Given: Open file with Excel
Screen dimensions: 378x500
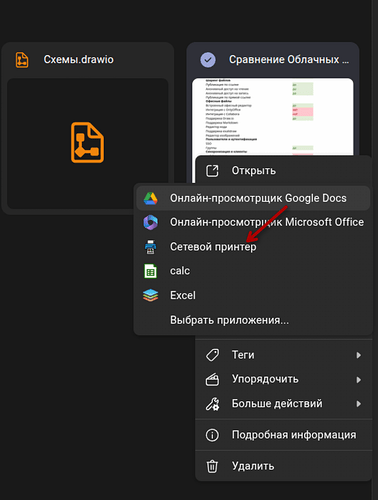Looking at the screenshot, I should 253,295.
